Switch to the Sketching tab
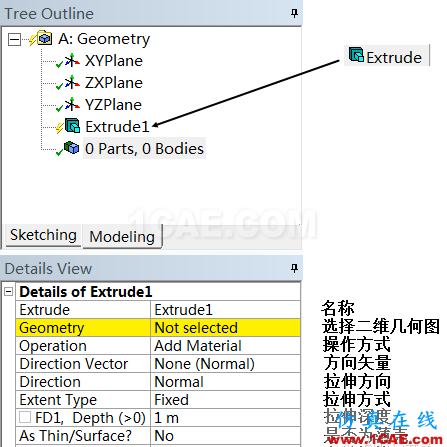447x447 pixels. click(43, 235)
